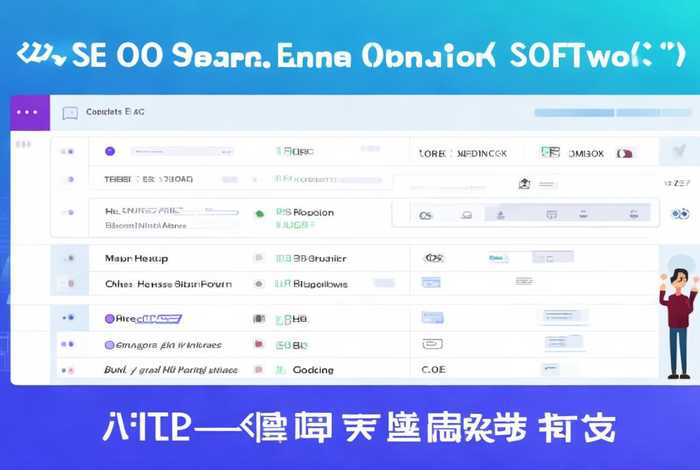Click the gray box right of the blue tag

pos(553,257)
